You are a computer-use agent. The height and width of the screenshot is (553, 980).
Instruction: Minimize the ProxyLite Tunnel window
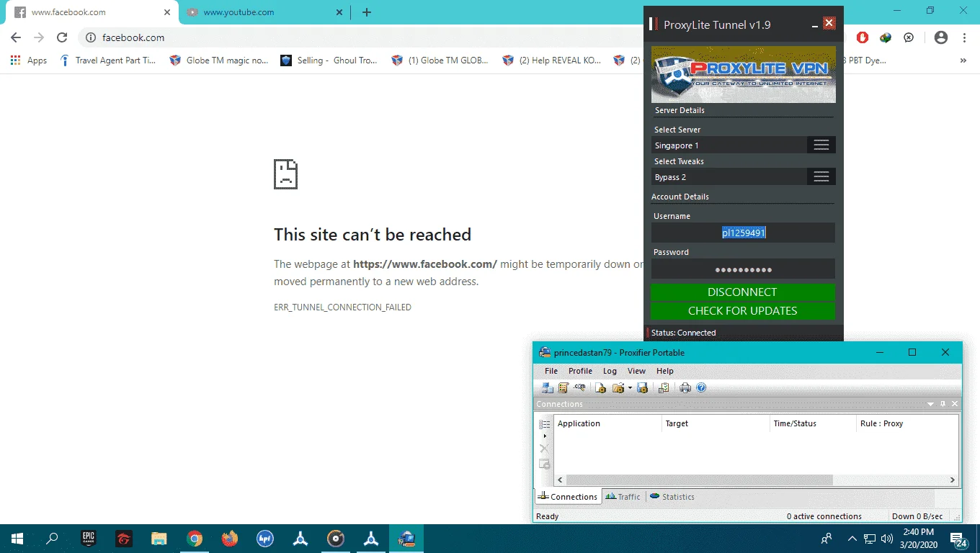tap(815, 24)
